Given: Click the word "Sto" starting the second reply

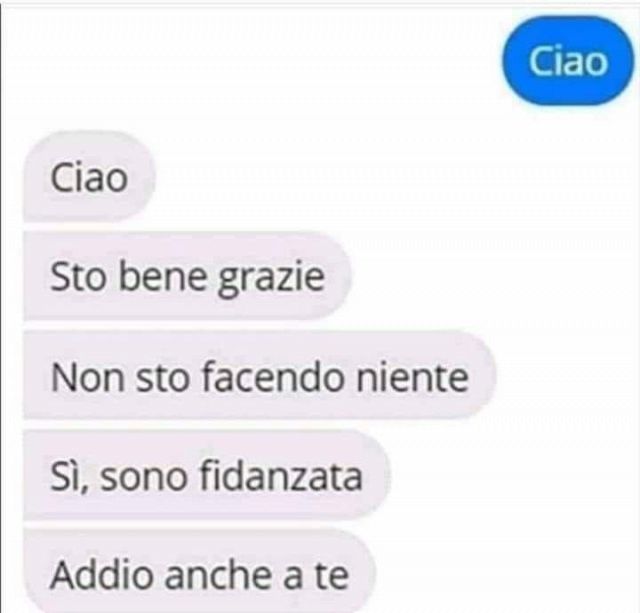Looking at the screenshot, I should click(78, 278).
